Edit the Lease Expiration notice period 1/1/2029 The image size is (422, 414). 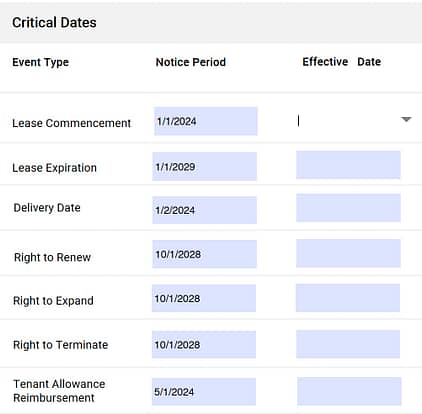(204, 166)
